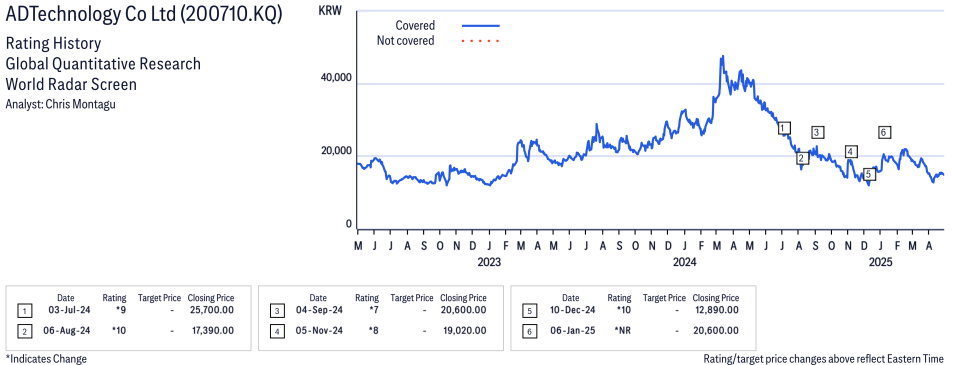Click the *9 rating value
955x365 pixels.
pyautogui.click(x=121, y=310)
